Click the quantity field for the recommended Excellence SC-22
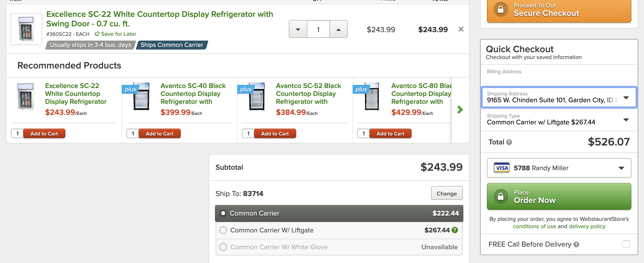The width and height of the screenshot is (644, 263). click(17, 134)
